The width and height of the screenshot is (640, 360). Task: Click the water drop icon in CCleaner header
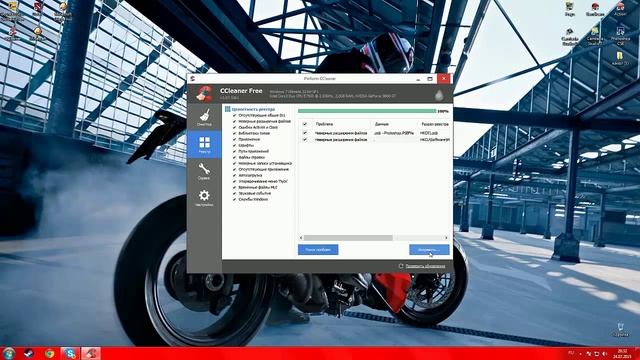(439, 95)
